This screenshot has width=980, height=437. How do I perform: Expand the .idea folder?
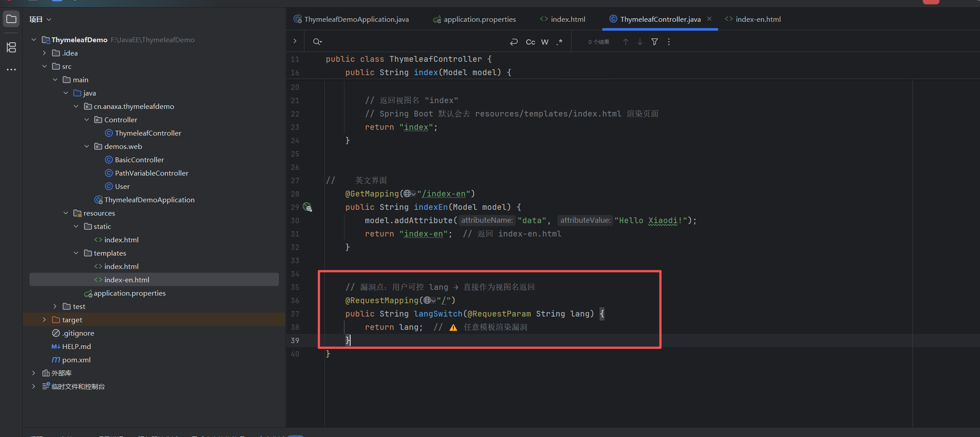point(44,53)
